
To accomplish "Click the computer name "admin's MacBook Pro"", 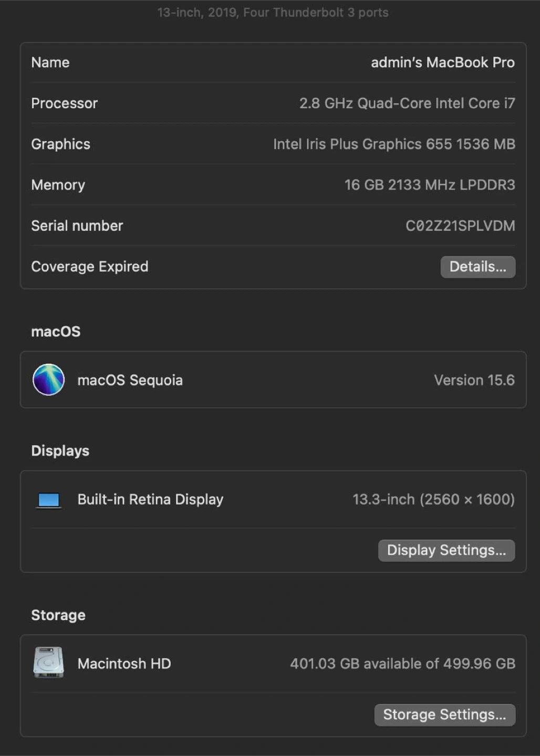I will click(442, 62).
